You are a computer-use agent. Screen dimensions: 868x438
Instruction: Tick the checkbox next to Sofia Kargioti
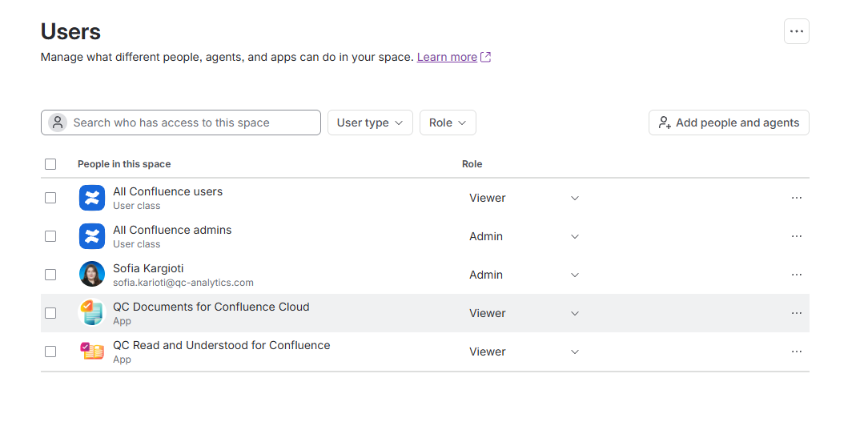(x=50, y=275)
